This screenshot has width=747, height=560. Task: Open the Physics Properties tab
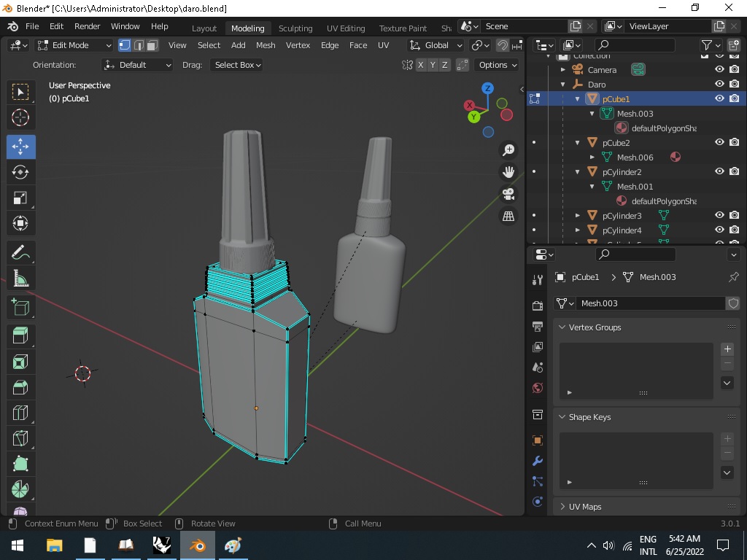click(x=537, y=499)
